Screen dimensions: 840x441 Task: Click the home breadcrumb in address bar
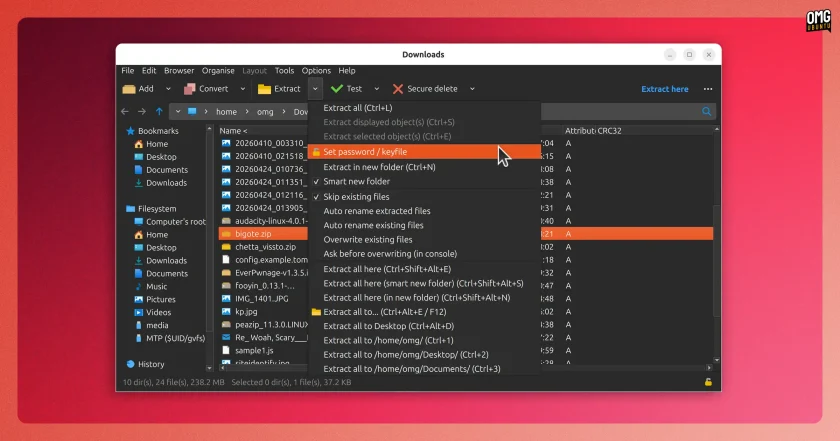(x=226, y=112)
